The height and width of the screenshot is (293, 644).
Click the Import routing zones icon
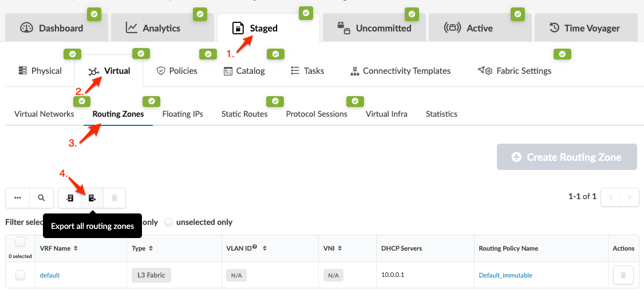70,198
